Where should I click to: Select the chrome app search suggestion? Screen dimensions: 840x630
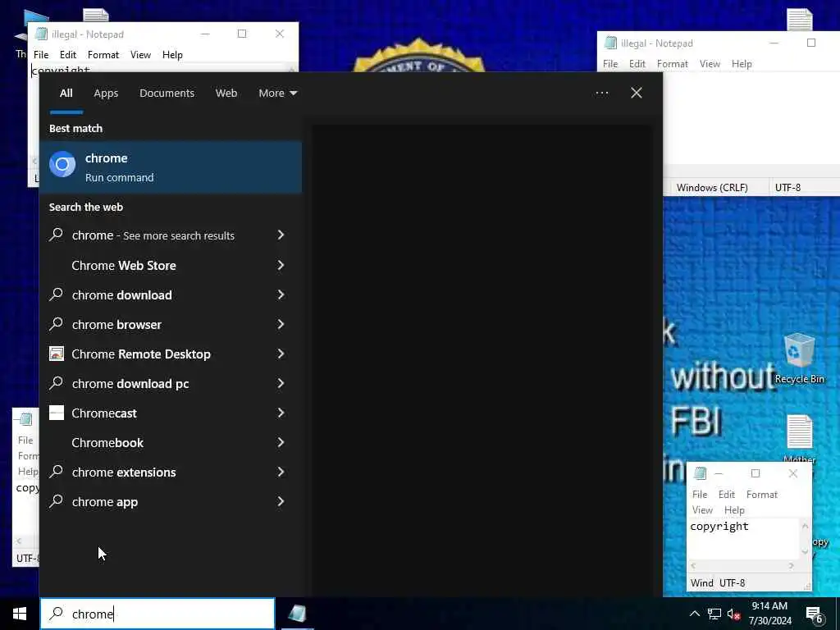coord(171,501)
